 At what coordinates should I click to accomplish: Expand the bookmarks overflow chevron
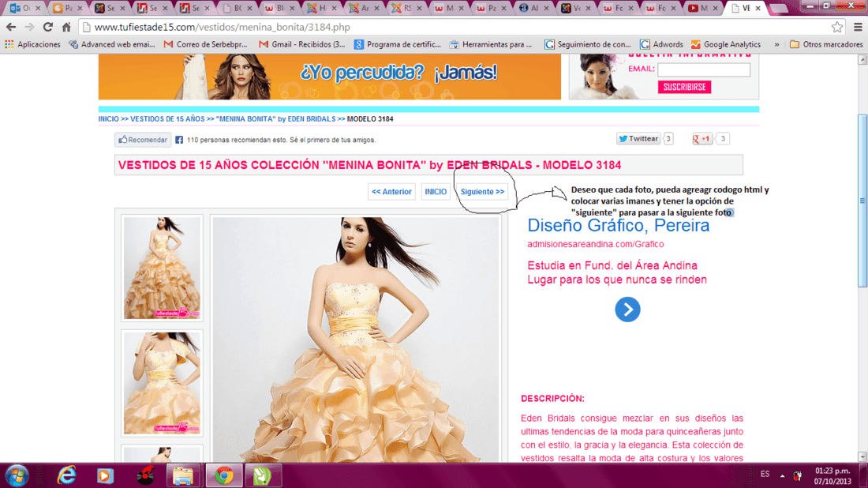(x=776, y=44)
